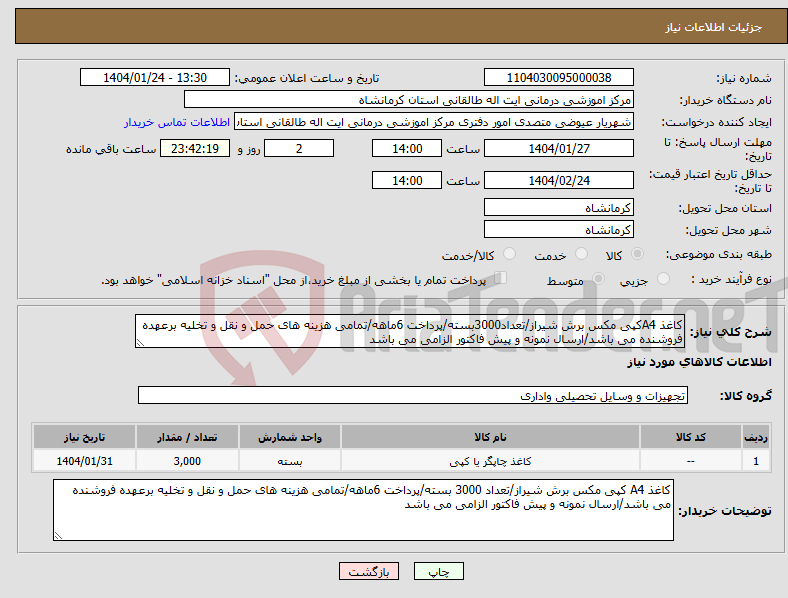Click the گروه کالا label
The image size is (788, 598).
pos(746,396)
